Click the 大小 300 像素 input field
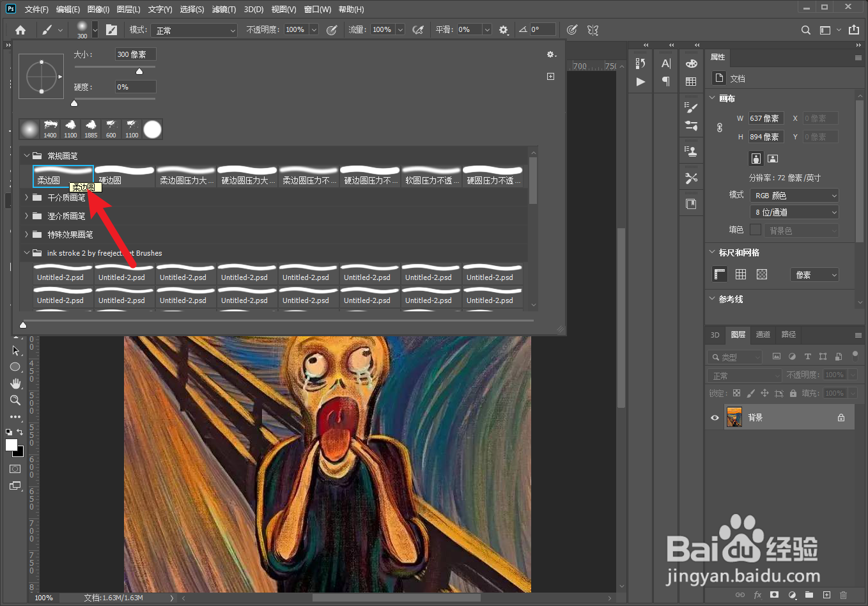The width and height of the screenshot is (868, 606). point(136,54)
